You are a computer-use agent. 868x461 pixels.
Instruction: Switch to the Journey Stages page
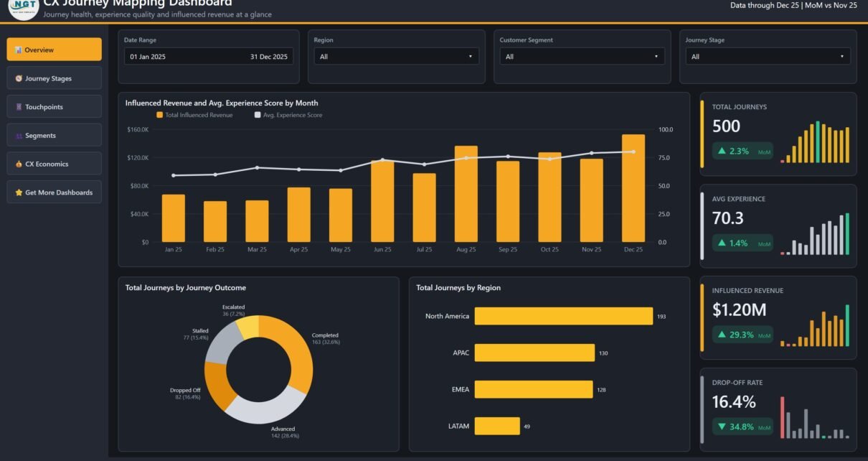[x=55, y=78]
